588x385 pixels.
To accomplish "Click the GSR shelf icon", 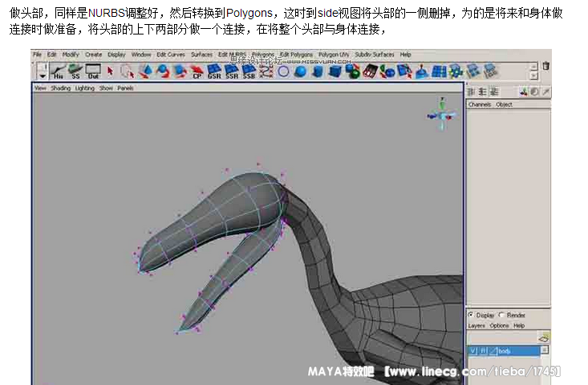I will point(214,71).
